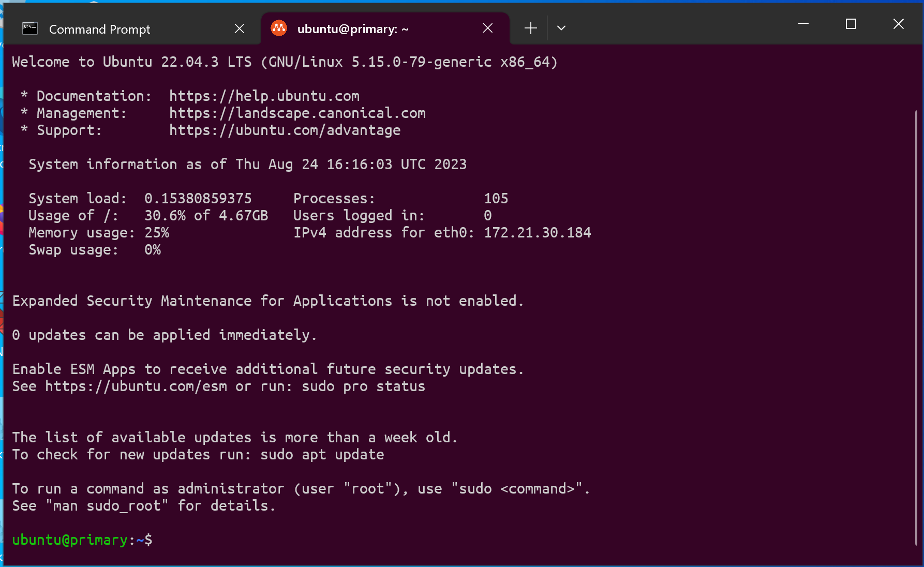Close the Command Prompt tab
Screen dimensions: 924x567
[x=239, y=28]
